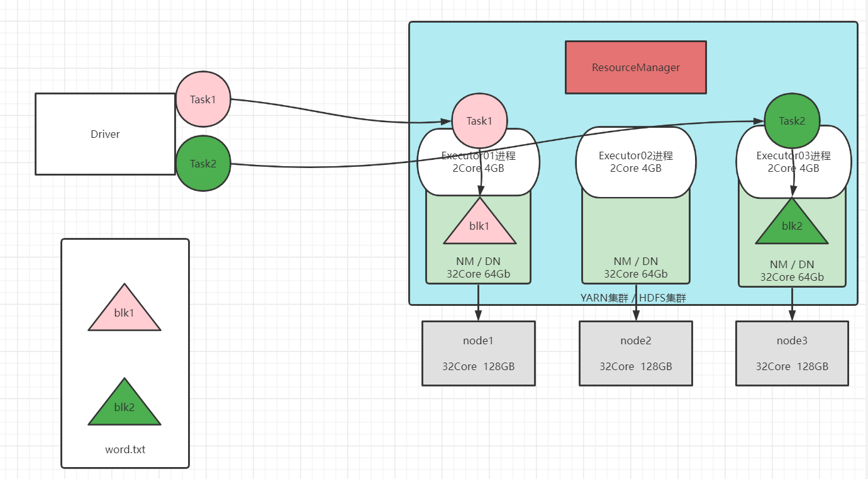
Task: Click NM / DN text under Executor02
Action: pos(636,261)
